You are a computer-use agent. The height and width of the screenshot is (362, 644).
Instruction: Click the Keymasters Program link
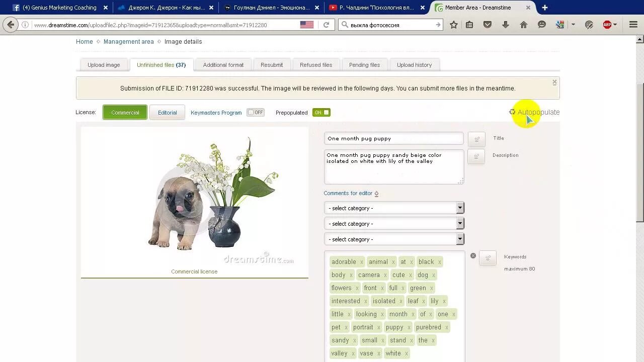pos(216,113)
